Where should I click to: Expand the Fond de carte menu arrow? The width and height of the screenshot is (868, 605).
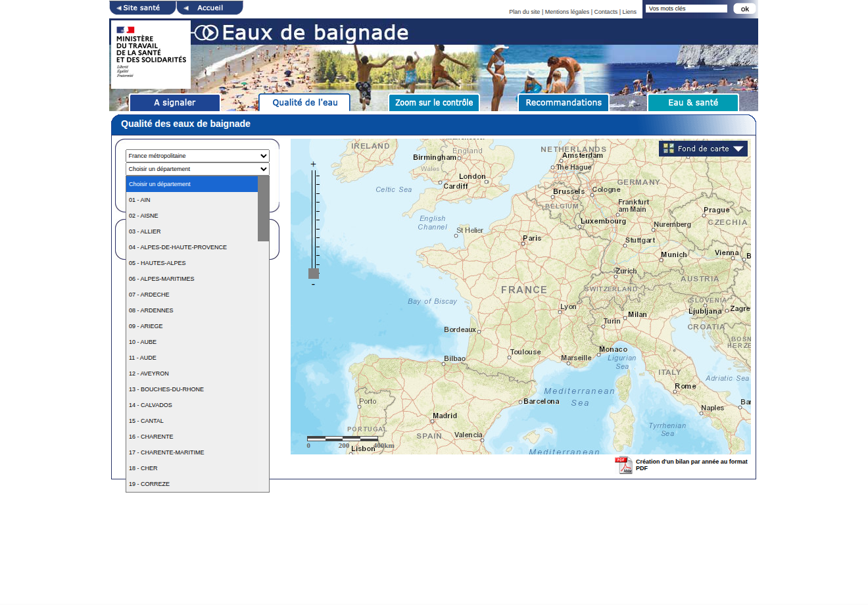coord(738,149)
